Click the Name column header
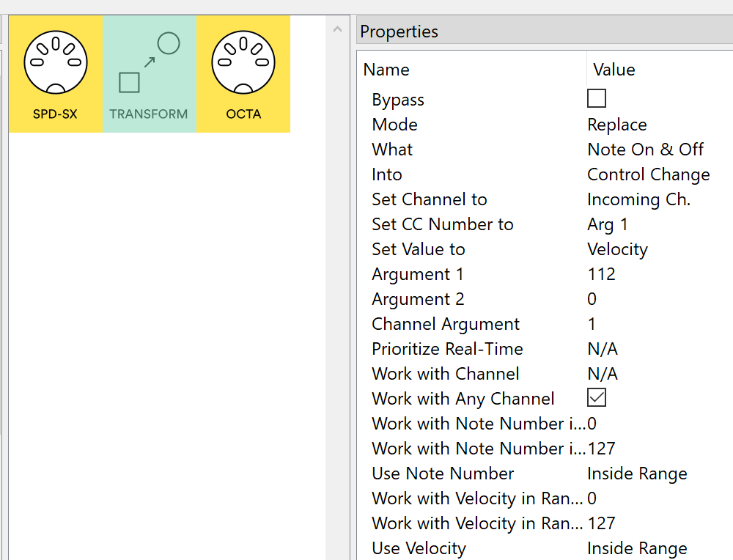 [386, 70]
